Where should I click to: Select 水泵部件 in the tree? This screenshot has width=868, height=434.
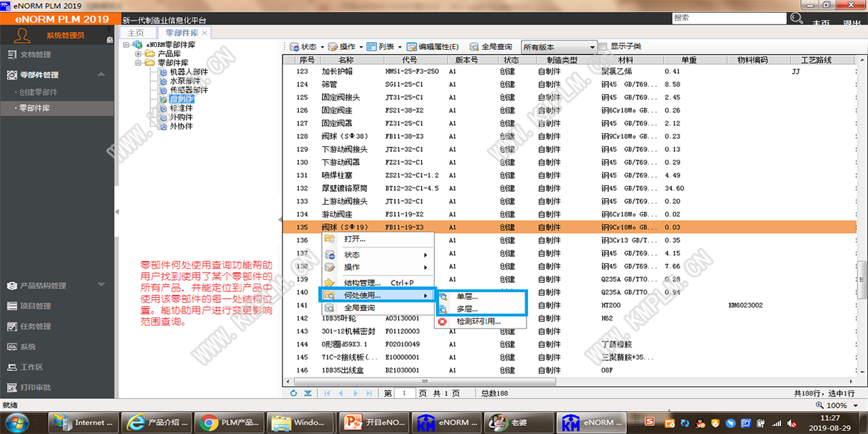coord(184,81)
